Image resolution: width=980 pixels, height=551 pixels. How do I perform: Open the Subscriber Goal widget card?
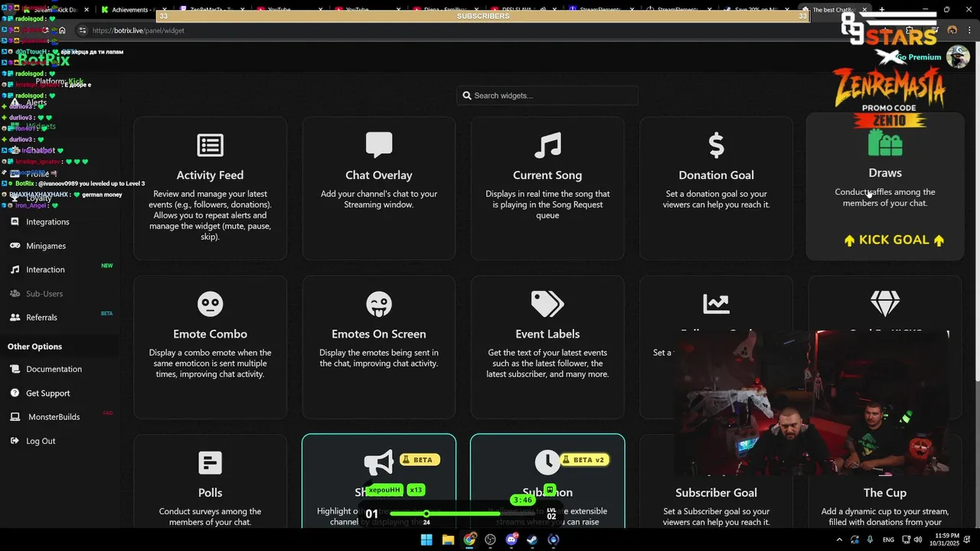click(x=716, y=481)
